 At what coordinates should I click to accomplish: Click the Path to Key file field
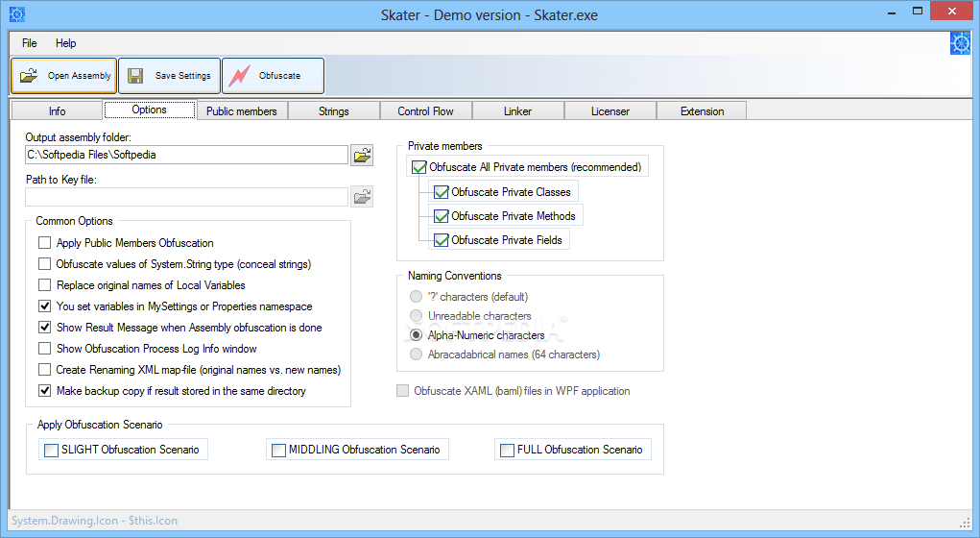point(186,197)
